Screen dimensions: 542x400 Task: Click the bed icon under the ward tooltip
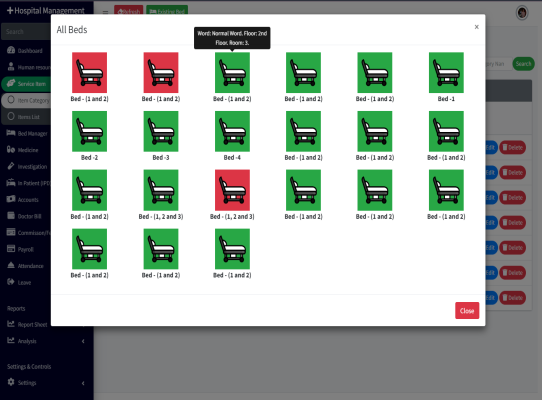pyautogui.click(x=232, y=73)
